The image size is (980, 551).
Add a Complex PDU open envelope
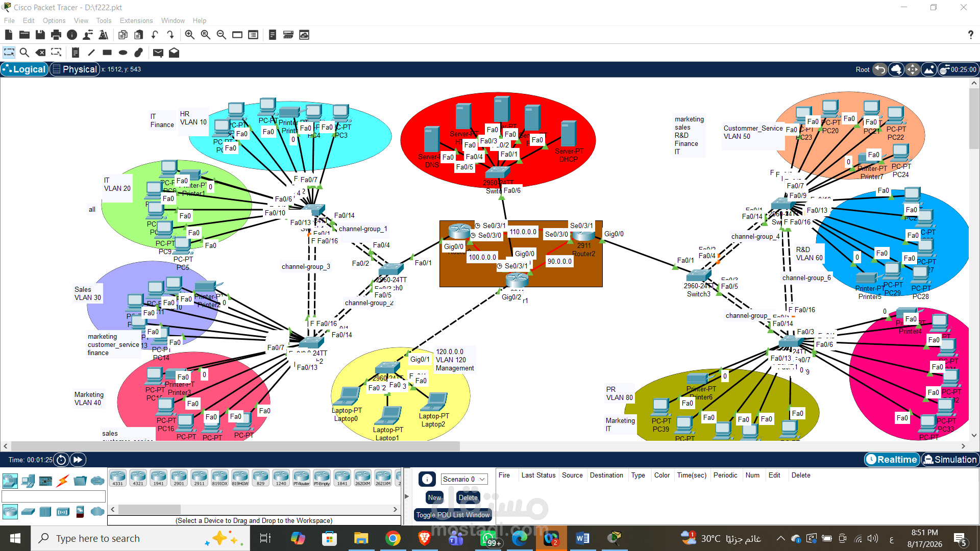click(x=174, y=53)
